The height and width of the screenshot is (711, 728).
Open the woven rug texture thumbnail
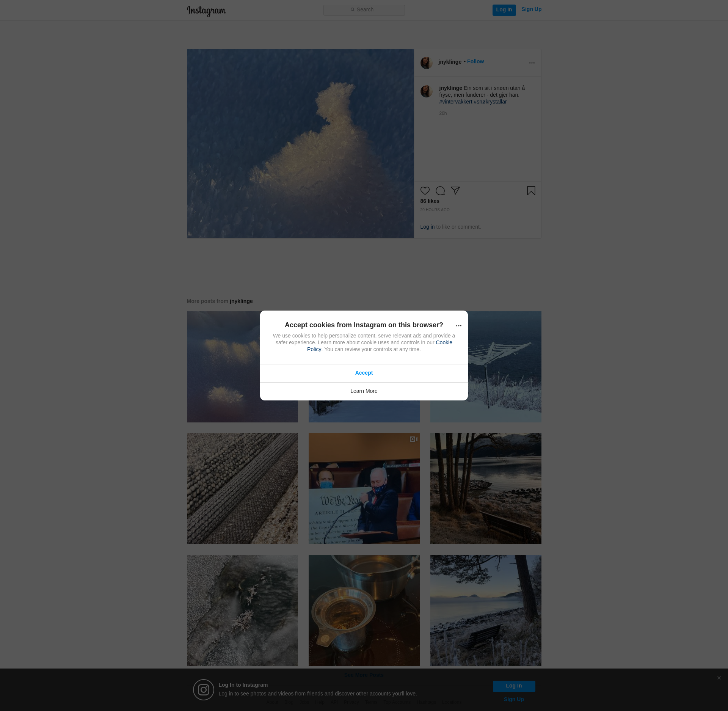(x=242, y=489)
